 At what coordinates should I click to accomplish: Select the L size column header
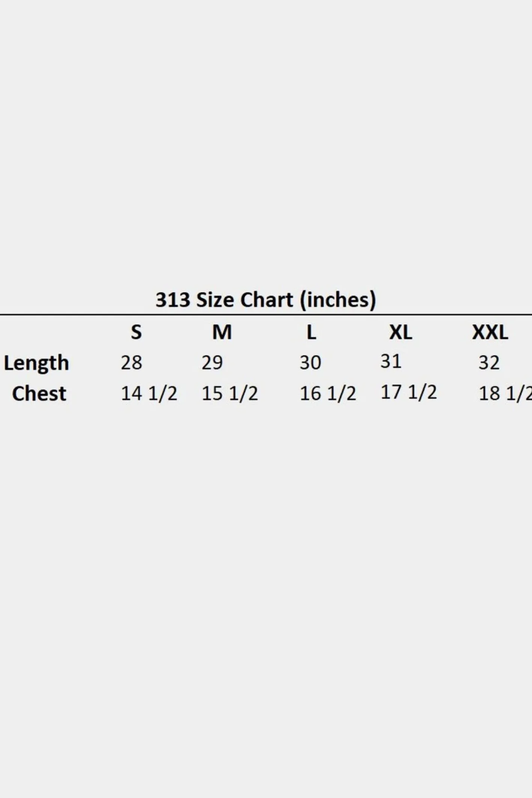point(311,332)
